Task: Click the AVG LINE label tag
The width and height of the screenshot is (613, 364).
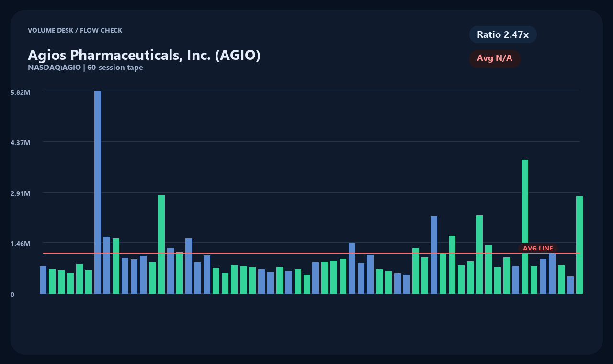Action: click(538, 248)
